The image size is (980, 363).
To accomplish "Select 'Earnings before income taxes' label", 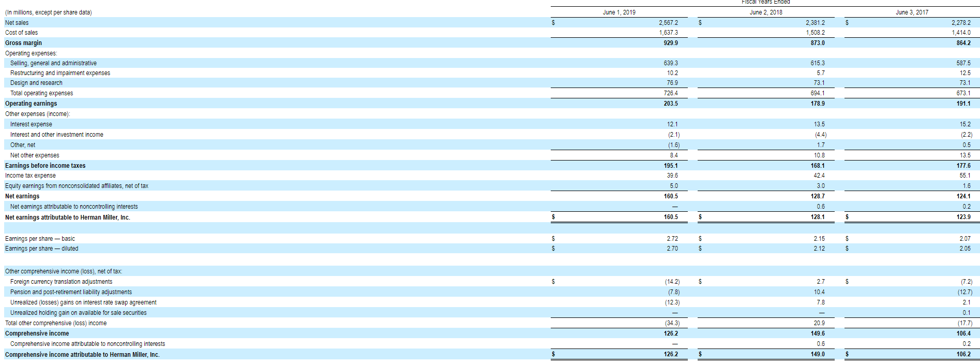I will tap(46, 166).
